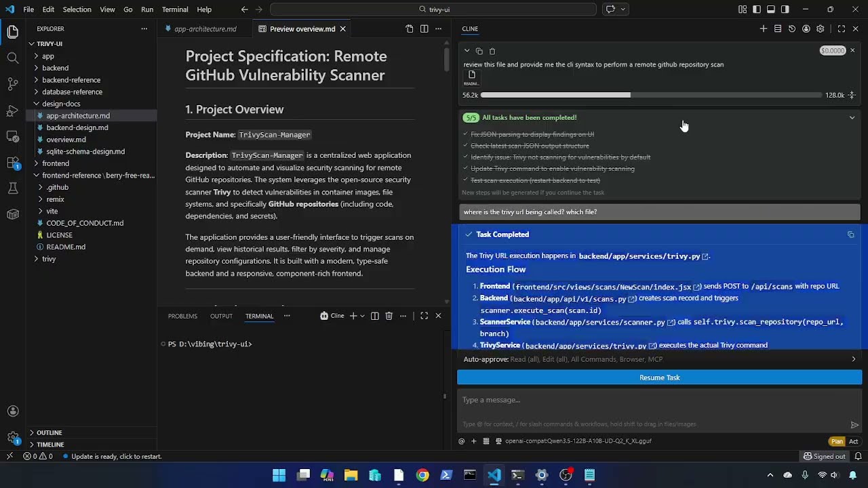Collapse the completed tasks checklist

click(x=852, y=118)
